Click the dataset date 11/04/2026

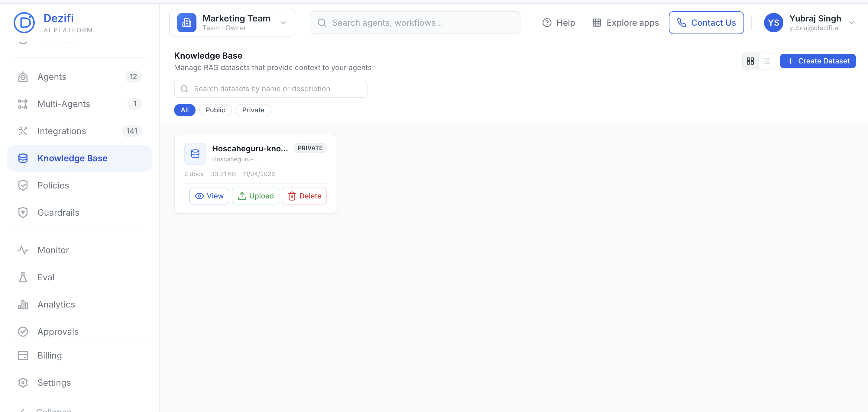259,174
